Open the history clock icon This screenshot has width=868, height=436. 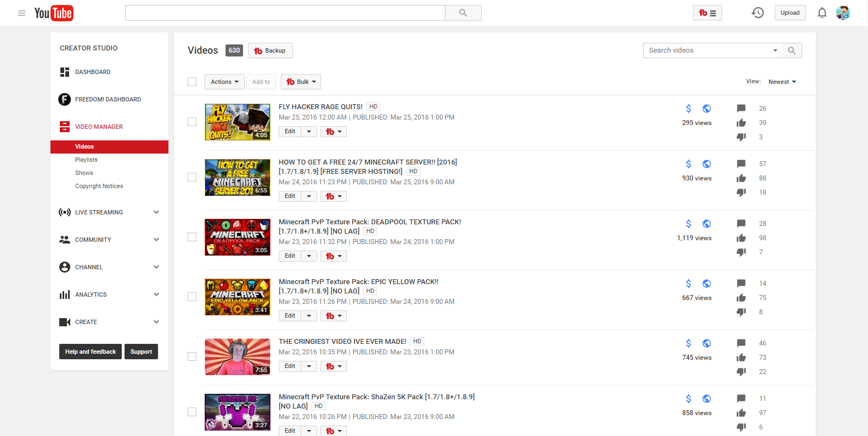[x=758, y=13]
